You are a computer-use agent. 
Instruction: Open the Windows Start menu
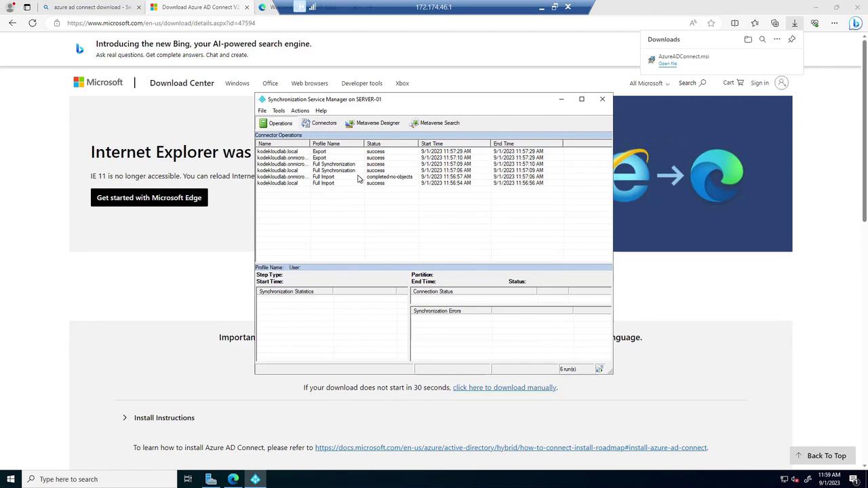(x=10, y=479)
